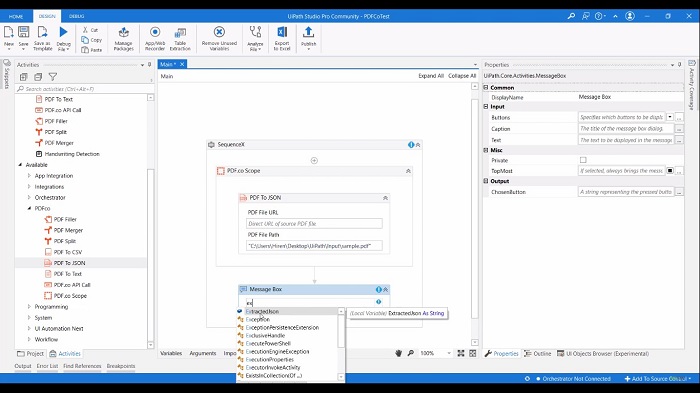Expand the App Integration node
Viewport: 700px width, 393px height.
(29, 176)
